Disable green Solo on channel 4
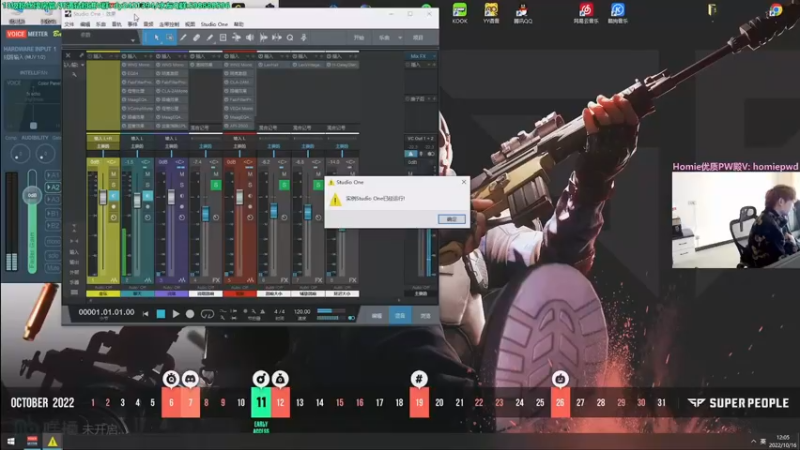This screenshot has height=450, width=800. point(216,185)
